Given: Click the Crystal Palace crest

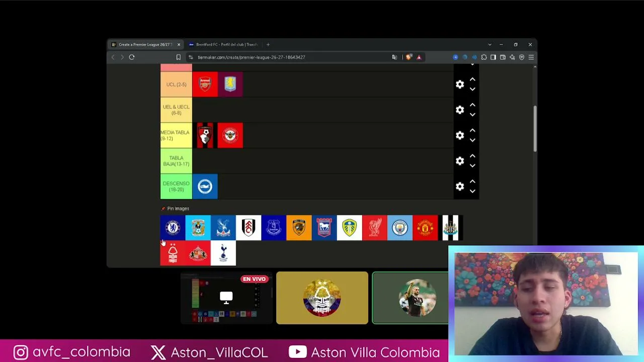Looking at the screenshot, I should click(x=223, y=228).
